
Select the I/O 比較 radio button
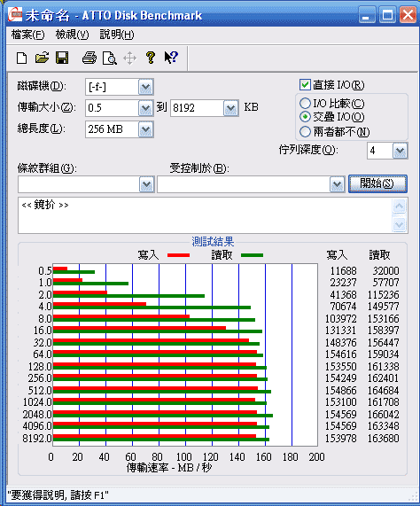[x=305, y=104]
